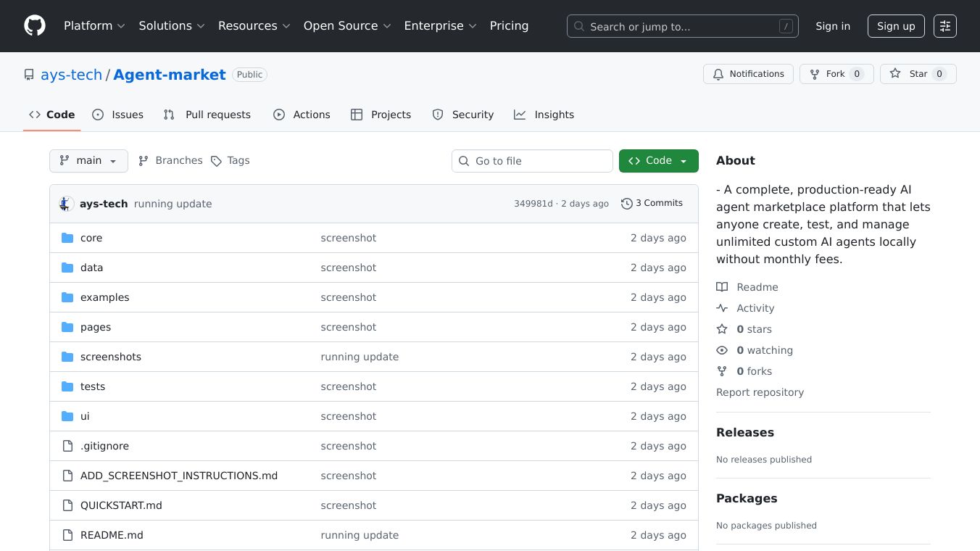Open the accessibility settings icon in header

(944, 26)
